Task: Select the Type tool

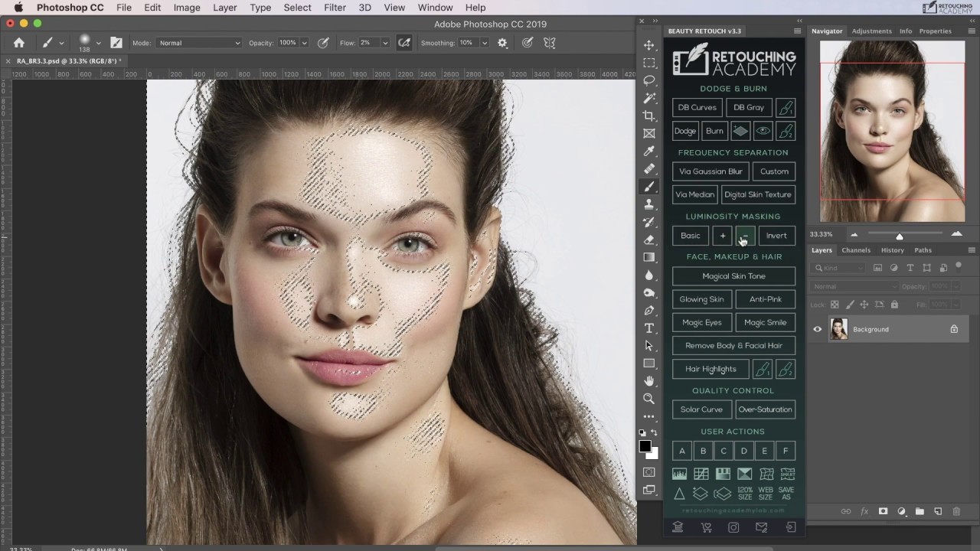Action: tap(649, 328)
